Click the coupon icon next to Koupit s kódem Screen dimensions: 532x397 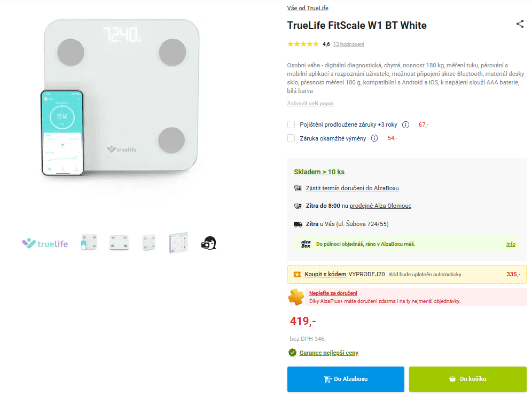(298, 274)
